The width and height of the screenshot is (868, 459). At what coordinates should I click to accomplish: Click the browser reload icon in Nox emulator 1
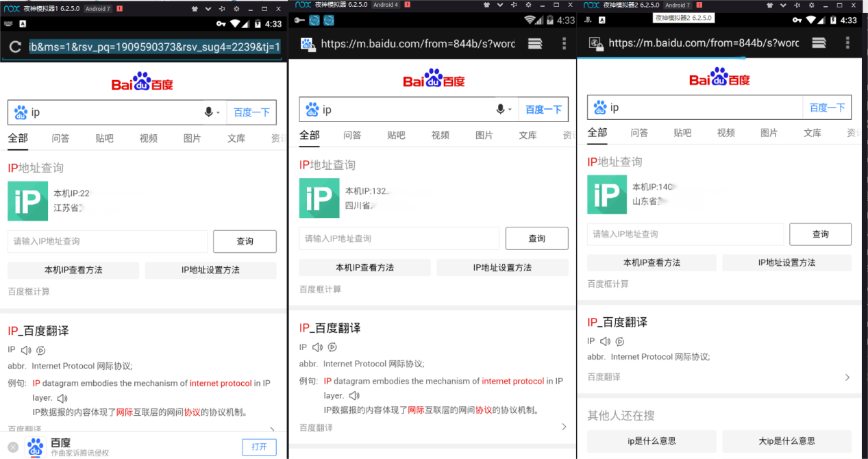[x=15, y=47]
